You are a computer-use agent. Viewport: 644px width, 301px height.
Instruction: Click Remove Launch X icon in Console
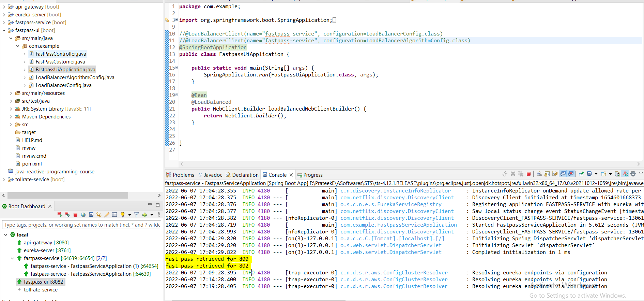[x=513, y=174]
